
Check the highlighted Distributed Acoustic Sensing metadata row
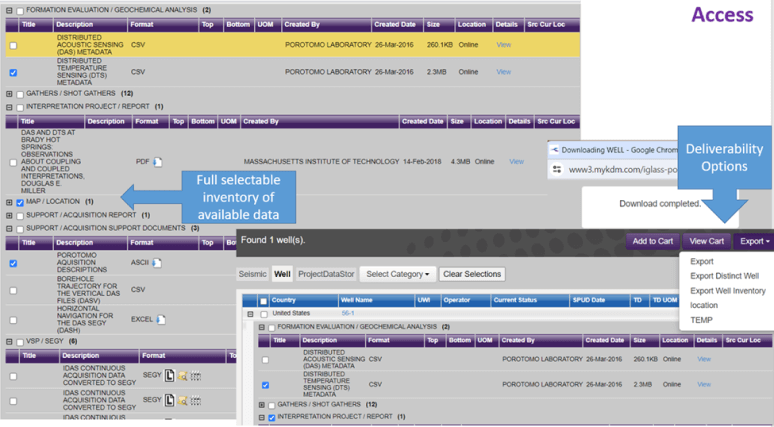click(13, 45)
